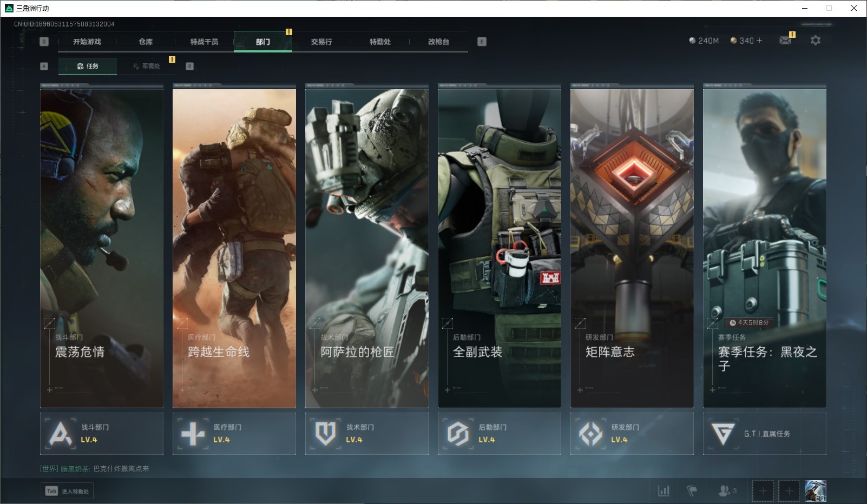Screen dimensions: 867x504
Task: Click the combat department A logo icon
Action: point(60,434)
